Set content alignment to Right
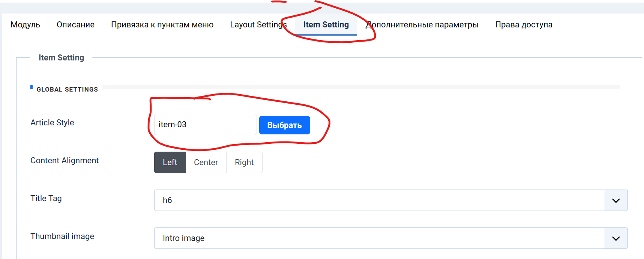This screenshot has height=259, width=644. (x=244, y=163)
